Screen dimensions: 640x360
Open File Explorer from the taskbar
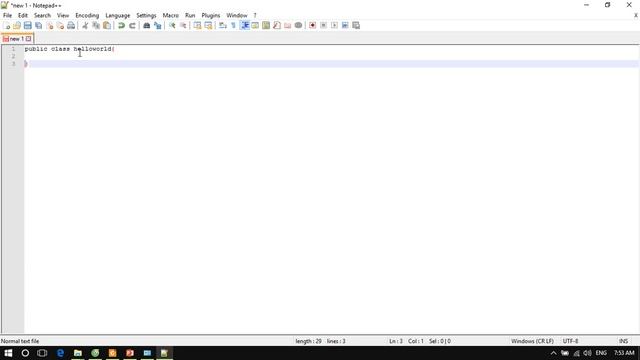pyautogui.click(x=78, y=353)
